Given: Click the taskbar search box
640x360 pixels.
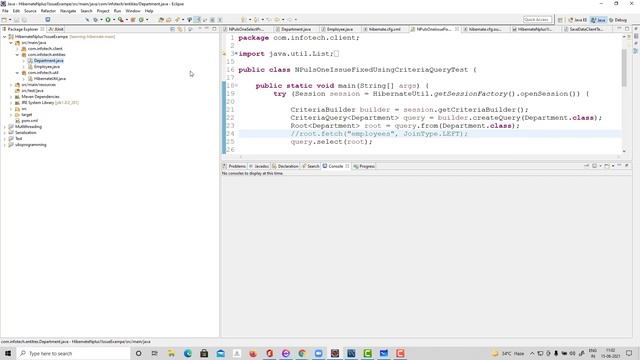Looking at the screenshot, I should coord(73,353).
